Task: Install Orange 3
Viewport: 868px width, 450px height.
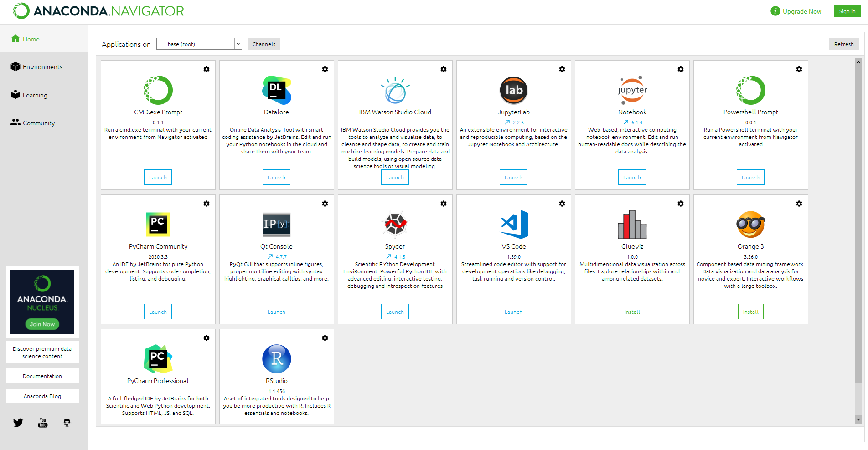Action: click(751, 312)
